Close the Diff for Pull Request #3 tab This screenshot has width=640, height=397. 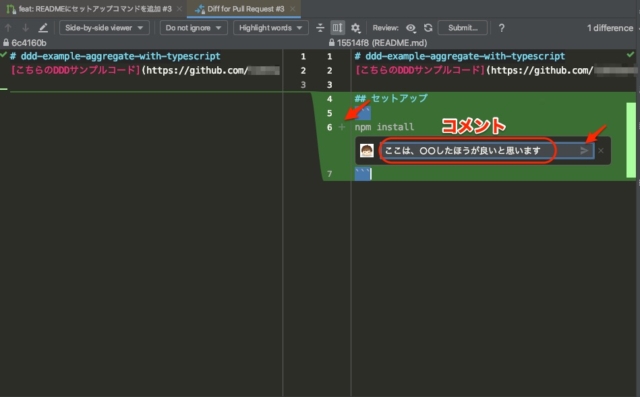pyautogui.click(x=293, y=9)
